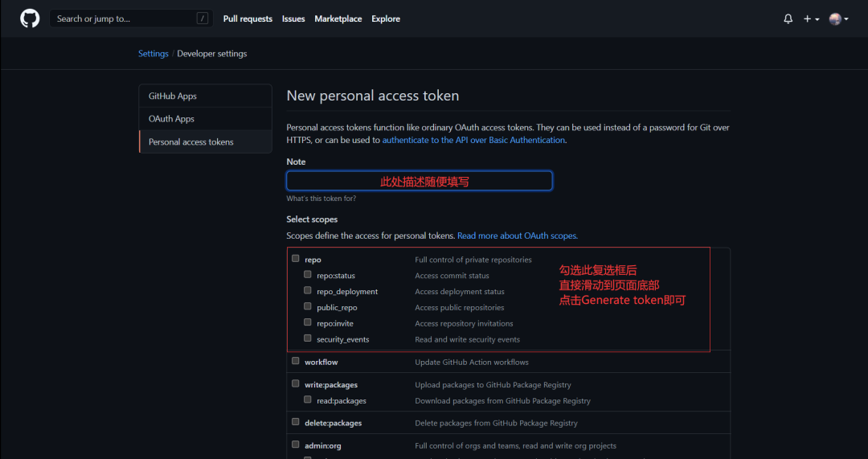868x459 pixels.
Task: Go to Issues in top navigation
Action: pyautogui.click(x=293, y=18)
